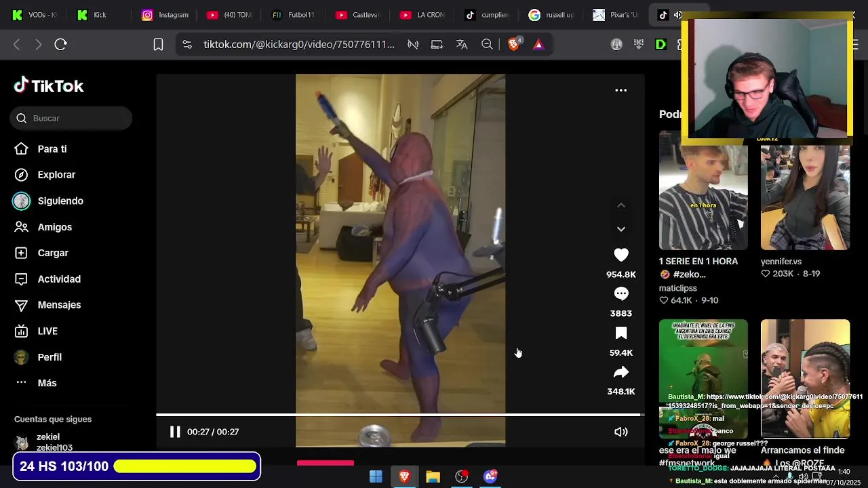The image size is (868, 488).
Task: Go to the next video with the down chevron
Action: point(620,229)
